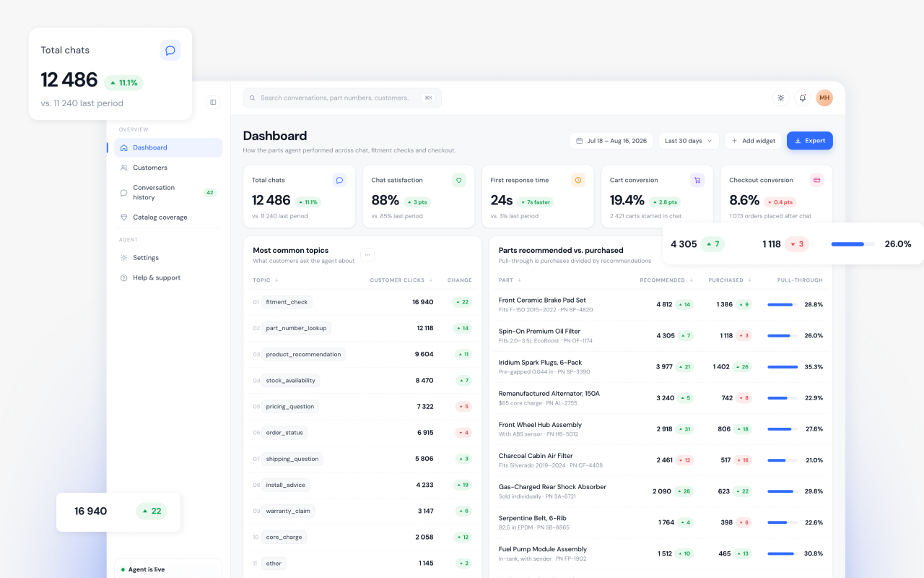Click card icon on Checkout conversion card

click(x=816, y=180)
